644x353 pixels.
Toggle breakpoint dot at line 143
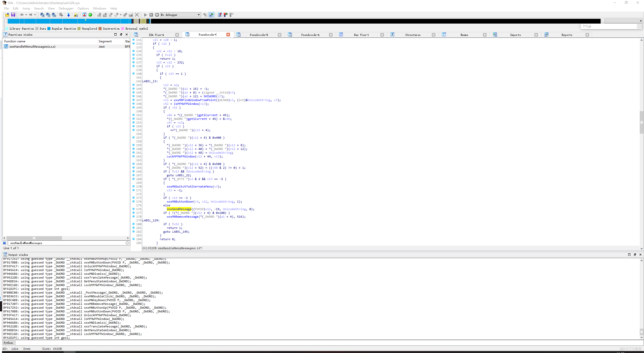tap(133, 85)
